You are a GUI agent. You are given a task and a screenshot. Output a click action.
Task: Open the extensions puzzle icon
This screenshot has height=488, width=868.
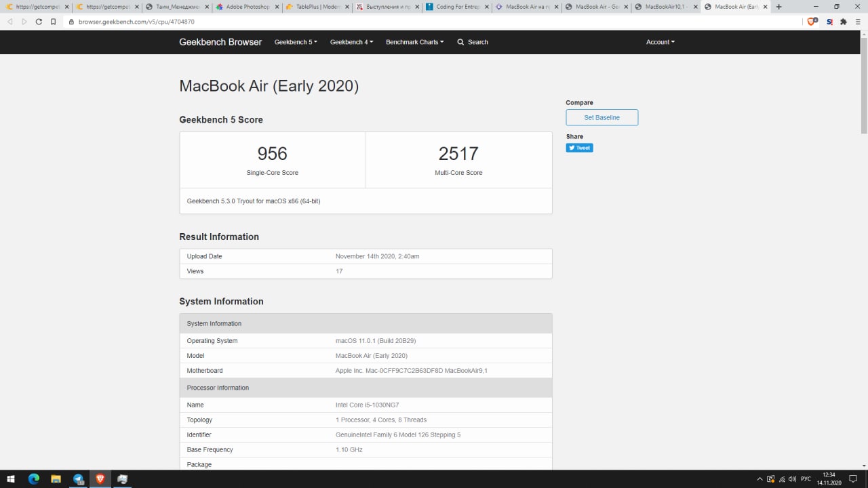tap(844, 22)
